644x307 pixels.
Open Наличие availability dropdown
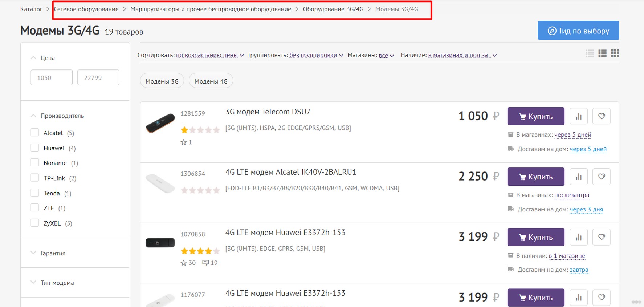pyautogui.click(x=462, y=55)
